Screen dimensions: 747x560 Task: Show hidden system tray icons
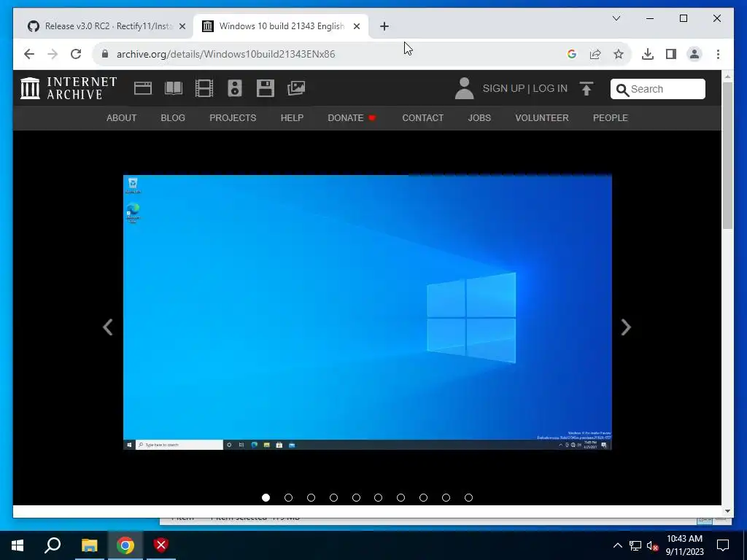[x=617, y=545]
